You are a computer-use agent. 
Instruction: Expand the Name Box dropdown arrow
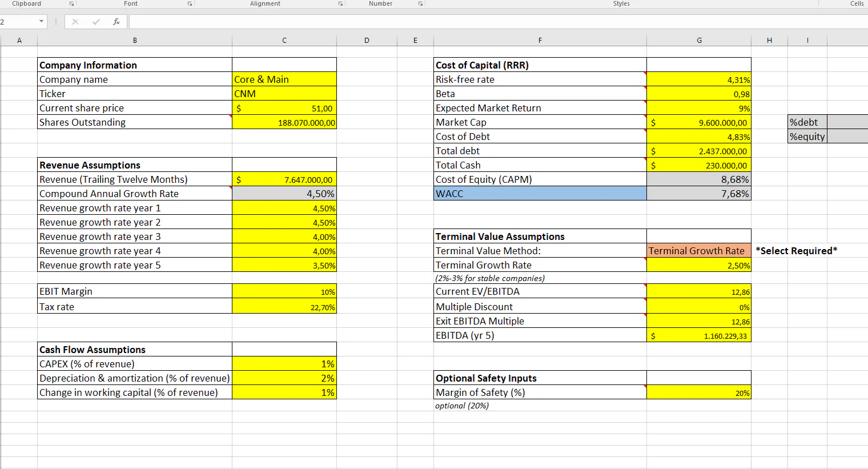click(x=41, y=22)
